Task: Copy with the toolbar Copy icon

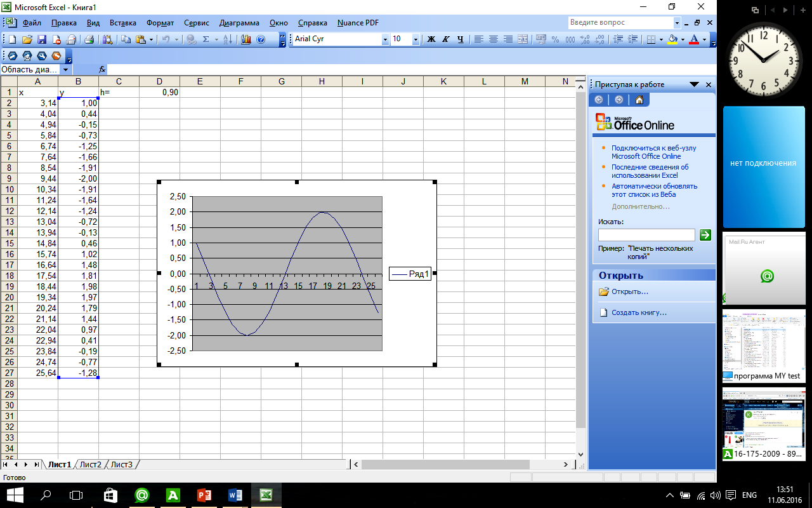Action: pos(126,39)
